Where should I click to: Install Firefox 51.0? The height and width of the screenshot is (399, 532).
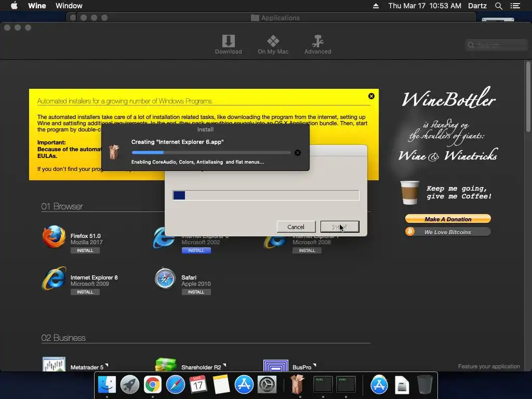[85, 250]
